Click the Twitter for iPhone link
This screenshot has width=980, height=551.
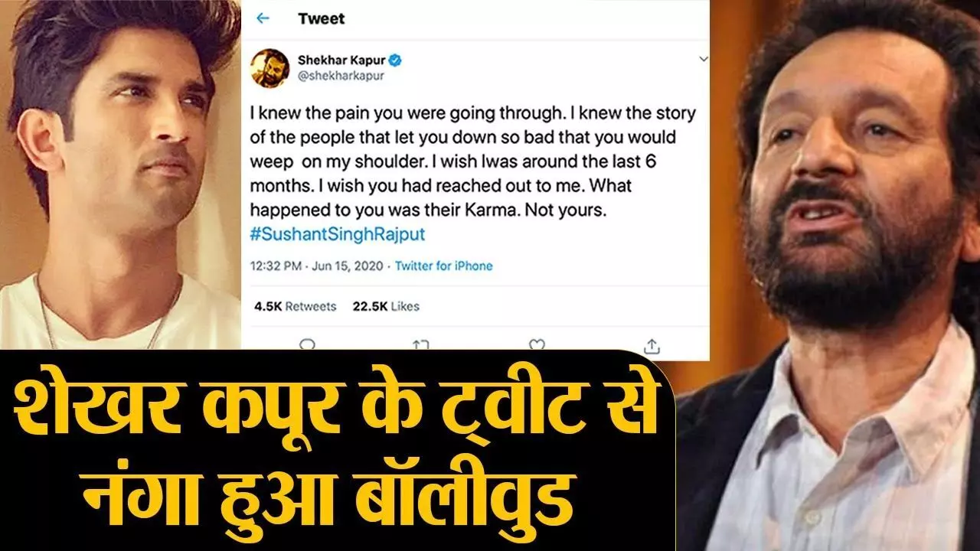click(443, 266)
